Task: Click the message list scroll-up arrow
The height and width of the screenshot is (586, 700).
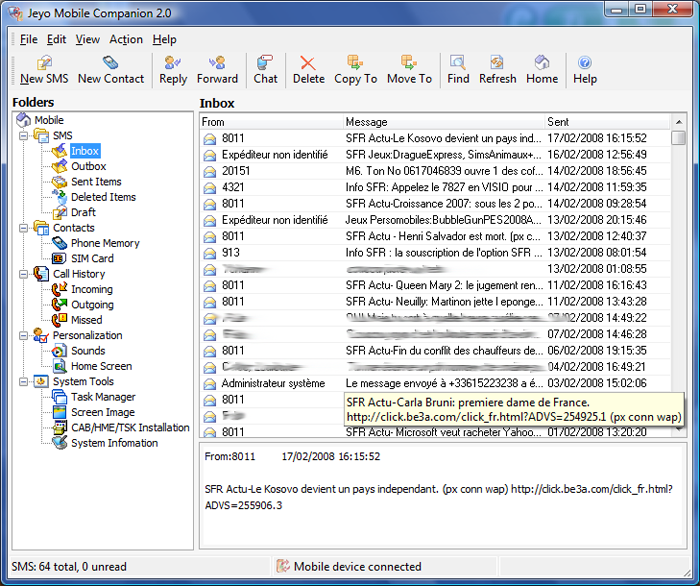Action: click(x=679, y=122)
